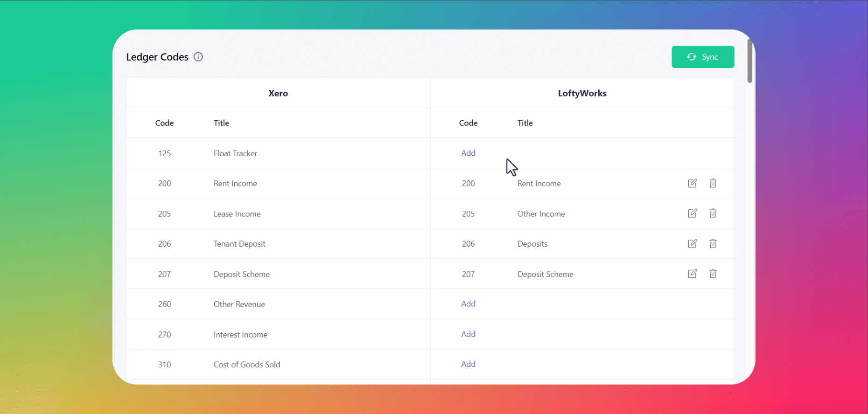This screenshot has width=868, height=414.
Task: Click the info icon beside Ledger Codes
Action: 198,57
